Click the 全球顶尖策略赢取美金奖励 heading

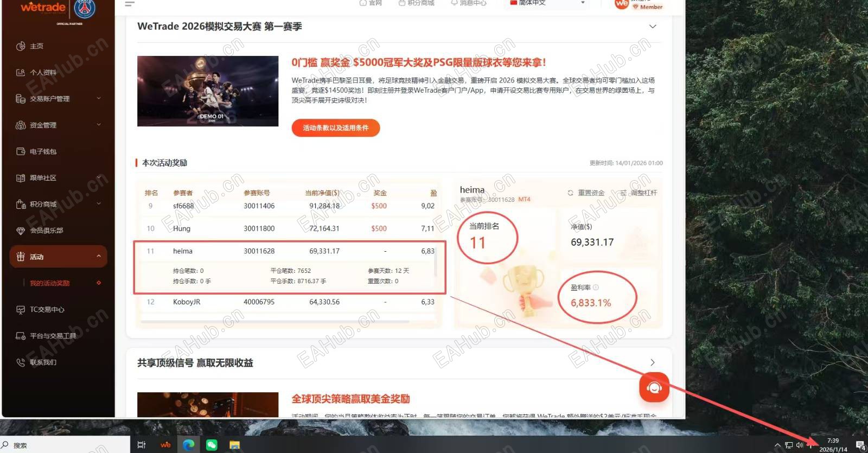351,399
